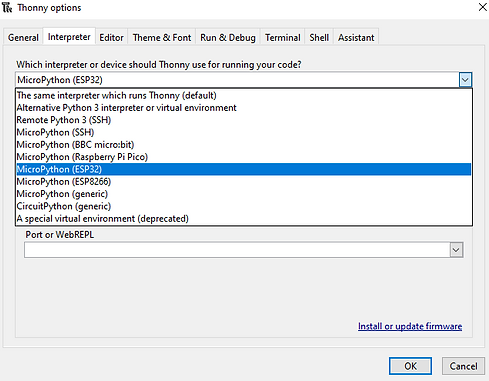
Task: Open the Shell tab
Action: [319, 37]
